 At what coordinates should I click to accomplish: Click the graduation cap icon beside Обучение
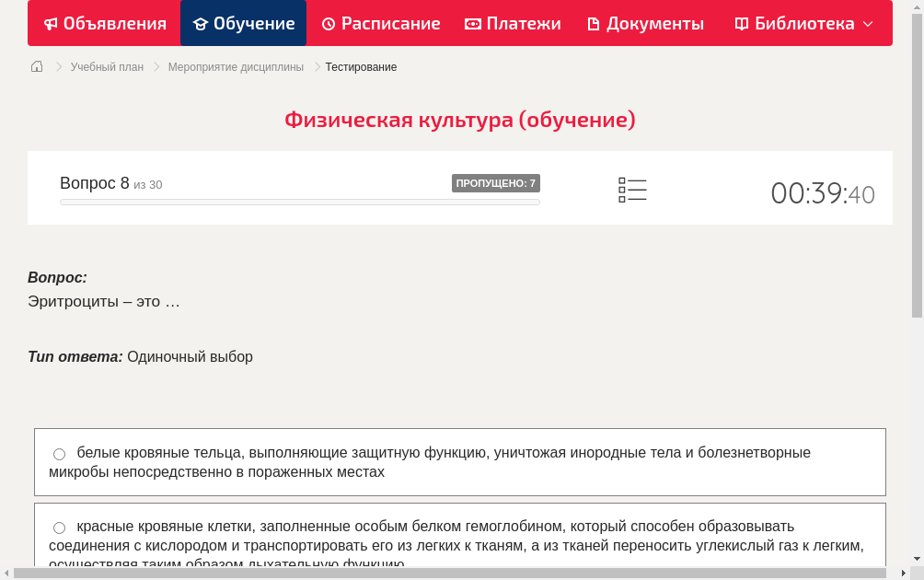pyautogui.click(x=201, y=24)
